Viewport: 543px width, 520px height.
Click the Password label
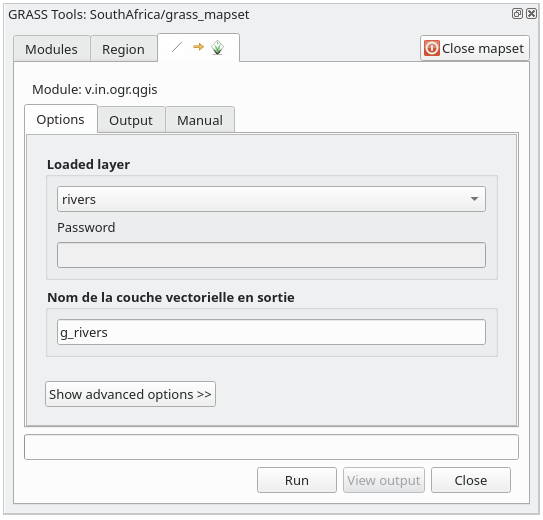(x=86, y=227)
